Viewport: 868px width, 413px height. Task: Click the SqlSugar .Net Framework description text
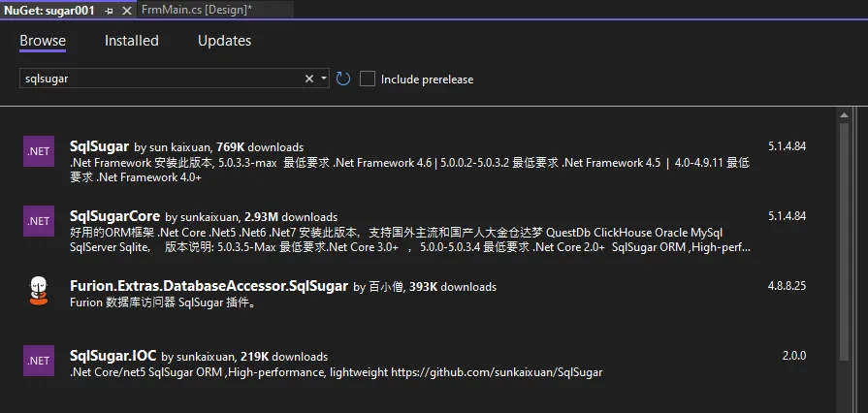(410, 171)
